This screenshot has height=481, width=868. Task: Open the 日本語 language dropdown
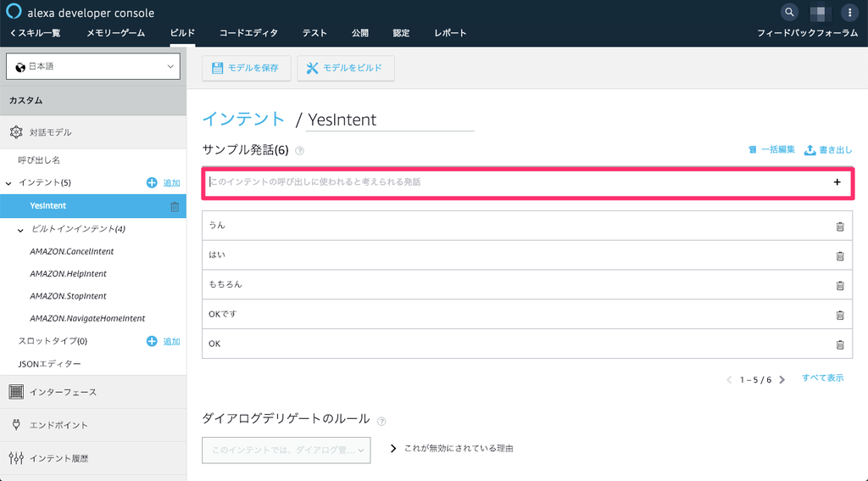click(x=93, y=66)
